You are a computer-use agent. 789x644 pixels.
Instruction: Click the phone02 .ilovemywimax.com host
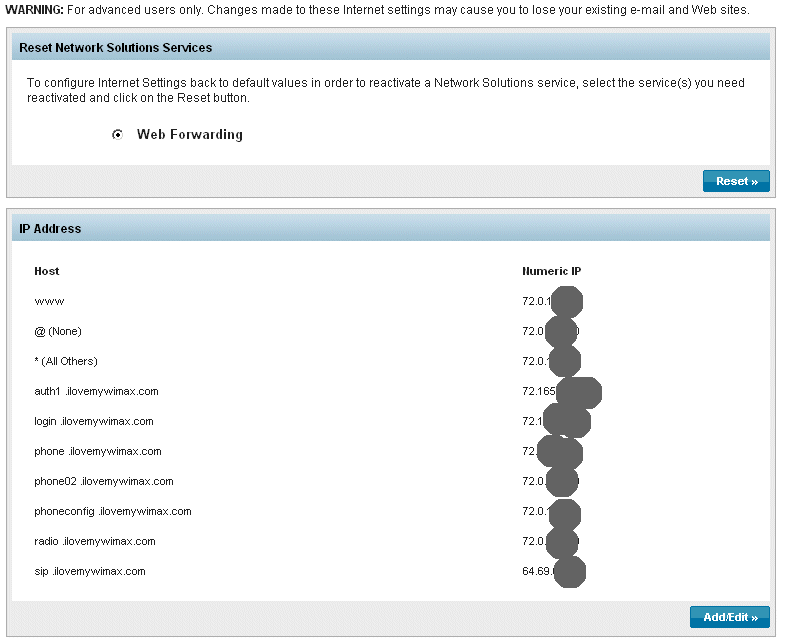pos(104,481)
